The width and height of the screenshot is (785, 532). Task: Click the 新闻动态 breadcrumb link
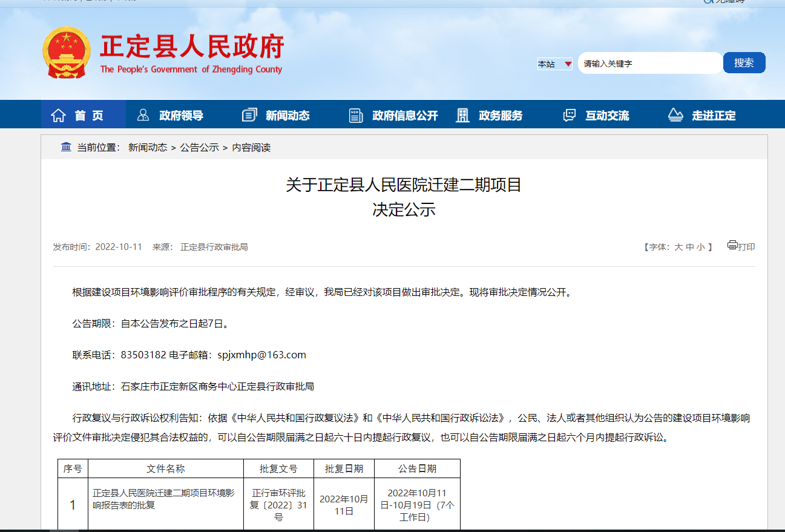[148, 148]
